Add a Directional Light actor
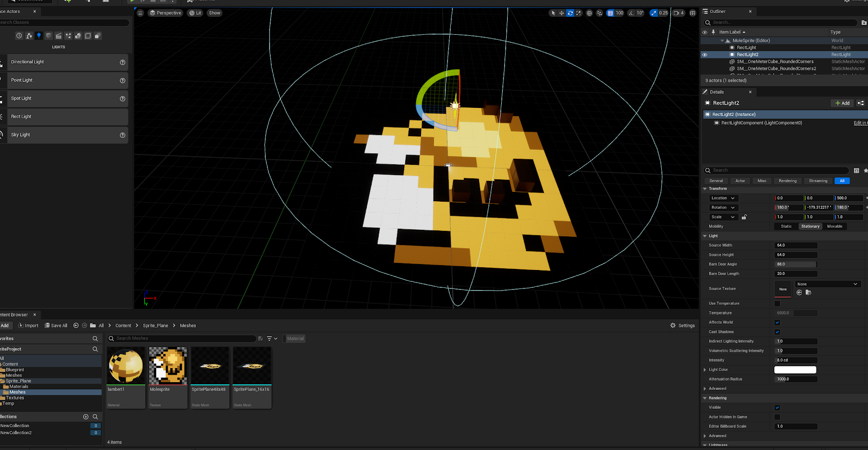 tap(64, 62)
